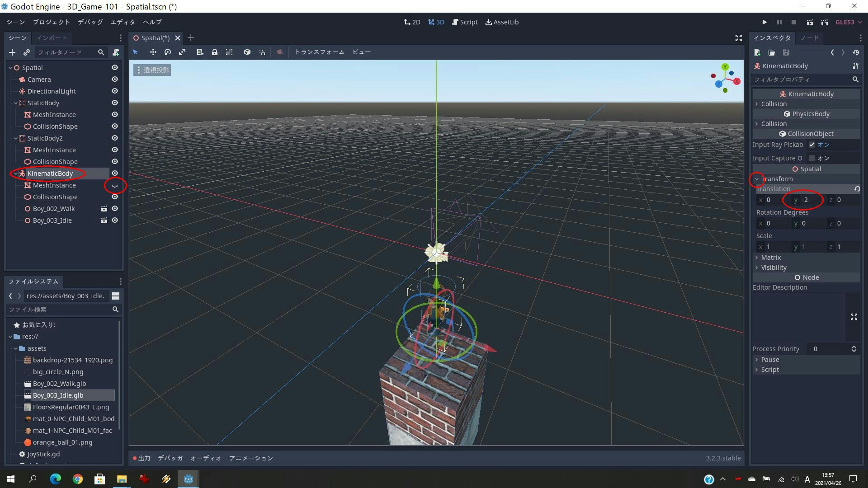This screenshot has width=868, height=488.
Task: Open a new resource with the new-resource icon in Inspector
Action: tap(757, 52)
